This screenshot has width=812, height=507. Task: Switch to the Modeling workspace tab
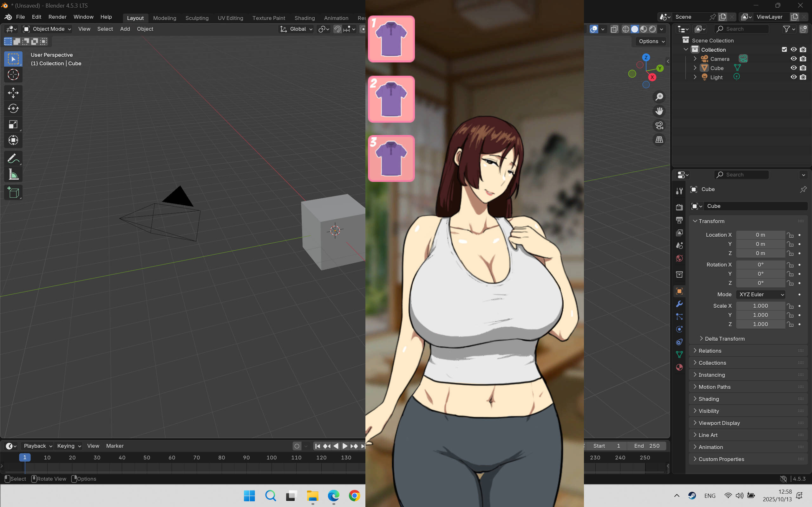[164, 18]
